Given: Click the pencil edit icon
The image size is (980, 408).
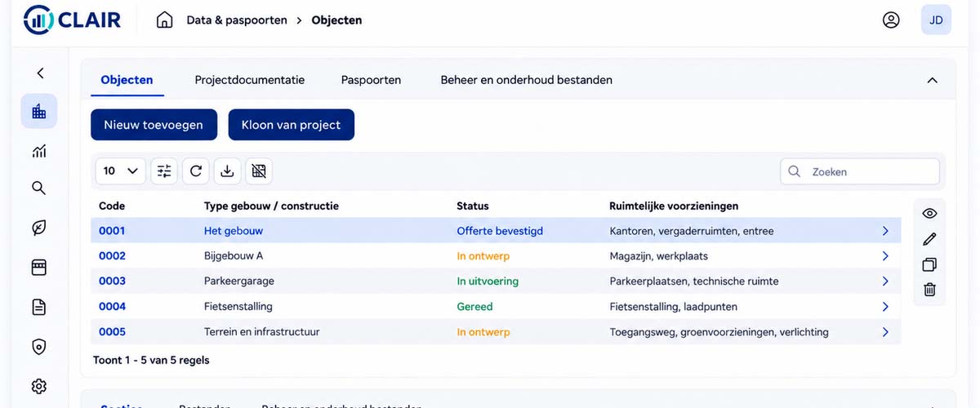Looking at the screenshot, I should (929, 239).
